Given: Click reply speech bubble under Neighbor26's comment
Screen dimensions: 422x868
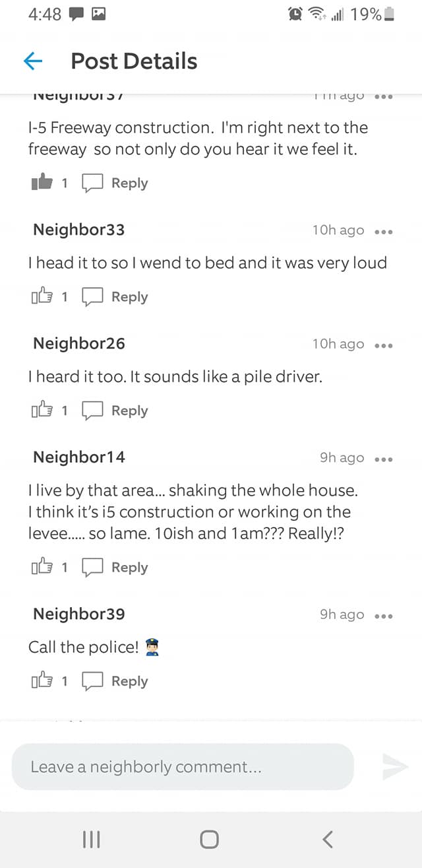Looking at the screenshot, I should 92,411.
